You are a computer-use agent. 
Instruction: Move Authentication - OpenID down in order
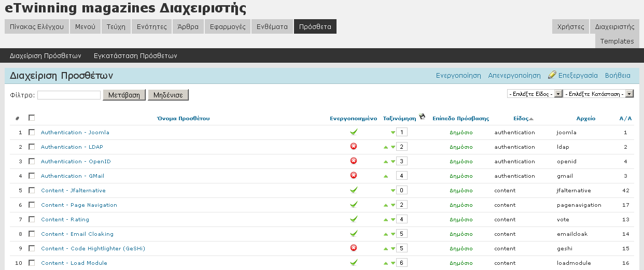pyautogui.click(x=393, y=162)
